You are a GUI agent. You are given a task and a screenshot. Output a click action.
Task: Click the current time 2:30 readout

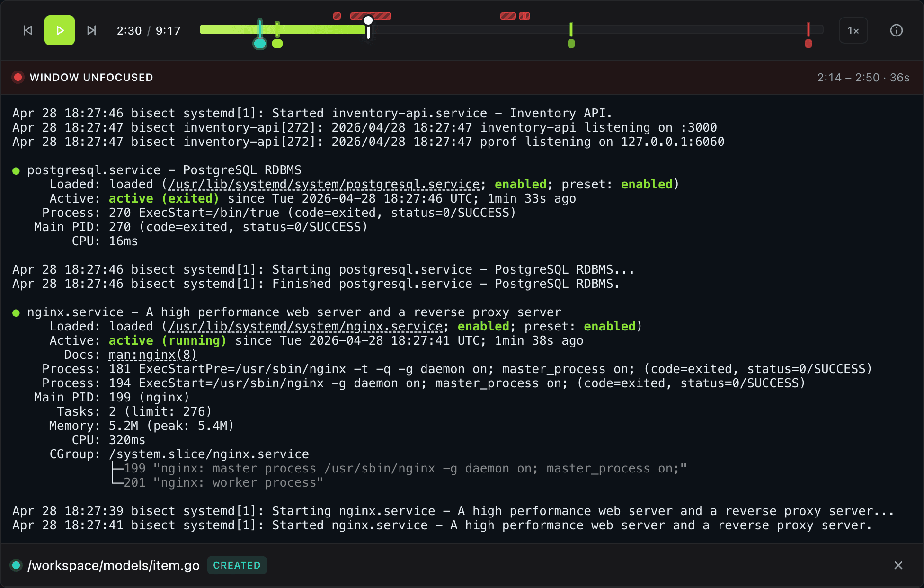129,31
